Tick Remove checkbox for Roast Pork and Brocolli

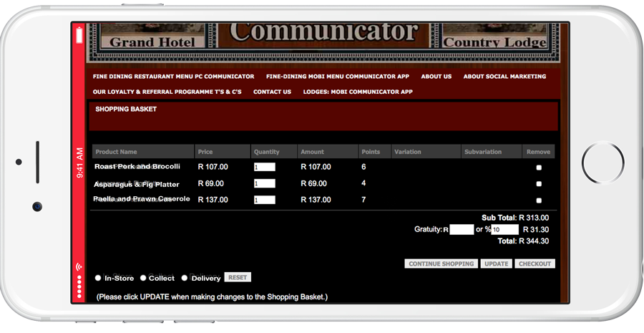point(539,168)
